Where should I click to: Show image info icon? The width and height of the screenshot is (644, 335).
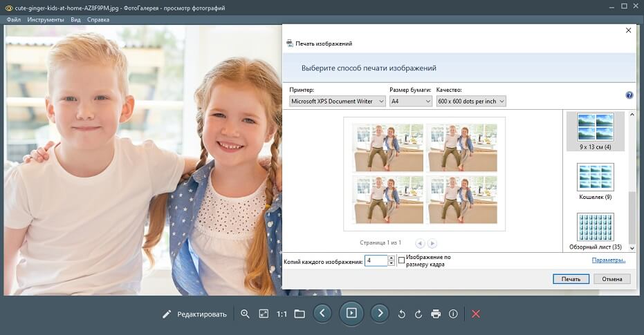click(453, 314)
